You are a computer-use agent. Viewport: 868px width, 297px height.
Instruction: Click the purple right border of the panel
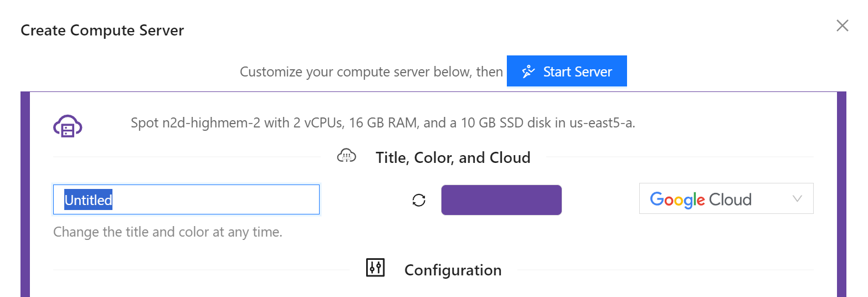(x=841, y=194)
